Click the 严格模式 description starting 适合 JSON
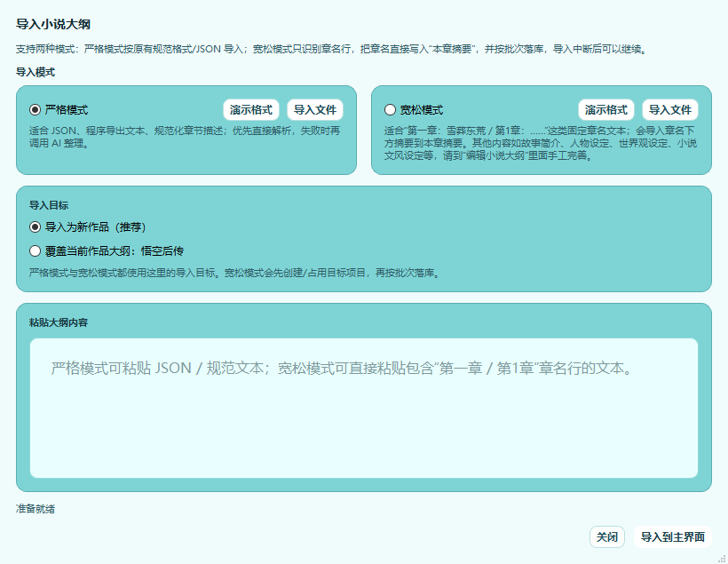 click(x=185, y=137)
